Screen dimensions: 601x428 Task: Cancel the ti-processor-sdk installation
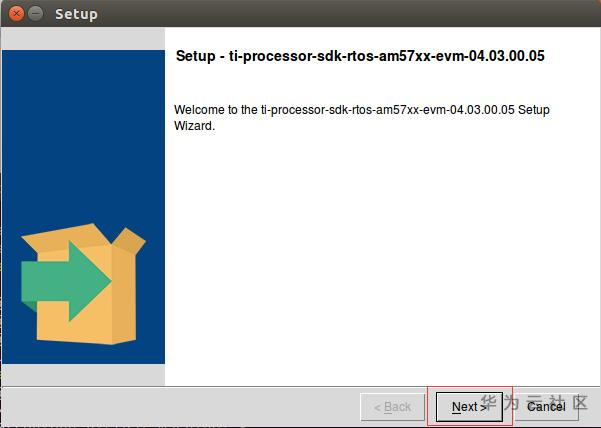click(546, 407)
